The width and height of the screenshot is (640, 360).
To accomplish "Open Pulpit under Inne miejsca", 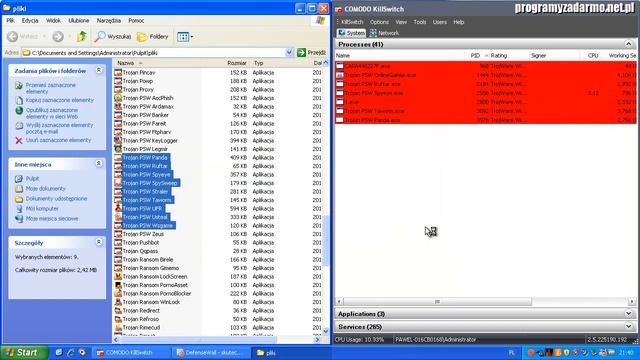I will click(32, 178).
